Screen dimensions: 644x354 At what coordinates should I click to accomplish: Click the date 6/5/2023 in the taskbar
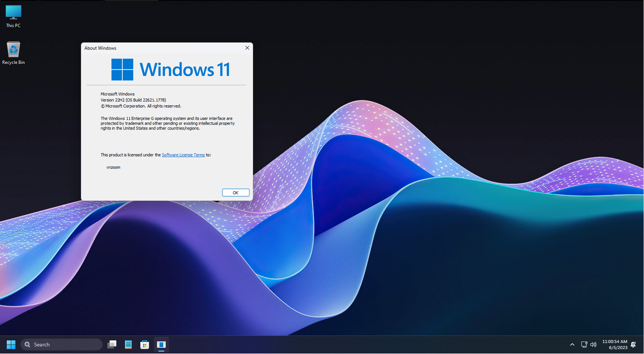coord(618,348)
